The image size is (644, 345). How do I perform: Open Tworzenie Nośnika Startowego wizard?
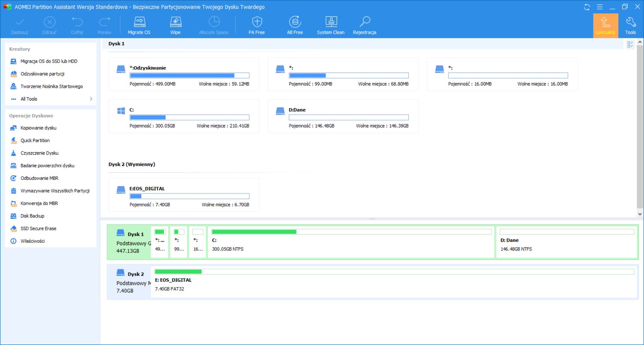51,86
